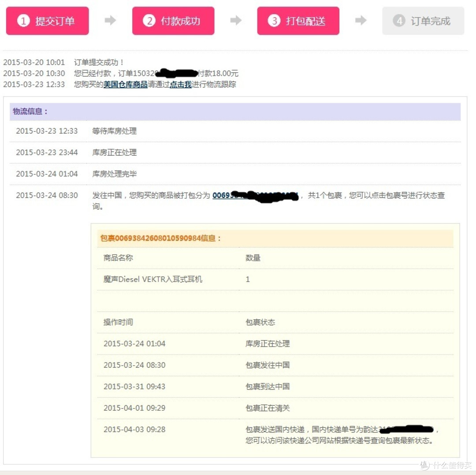Select the 等待库房处理 status row

pyautogui.click(x=235, y=131)
